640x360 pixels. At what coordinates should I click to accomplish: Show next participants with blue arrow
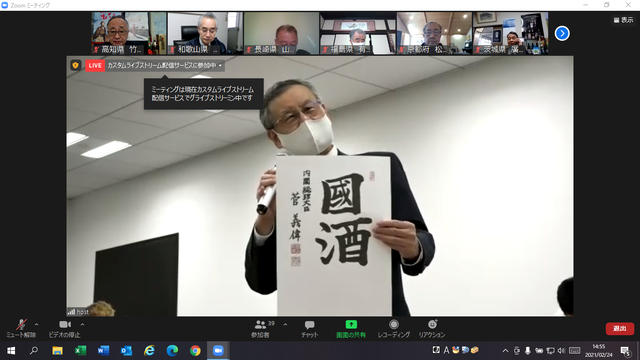click(x=562, y=33)
